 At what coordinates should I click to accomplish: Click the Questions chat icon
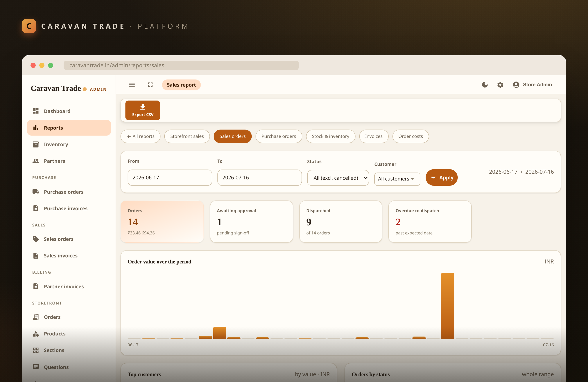(36, 367)
